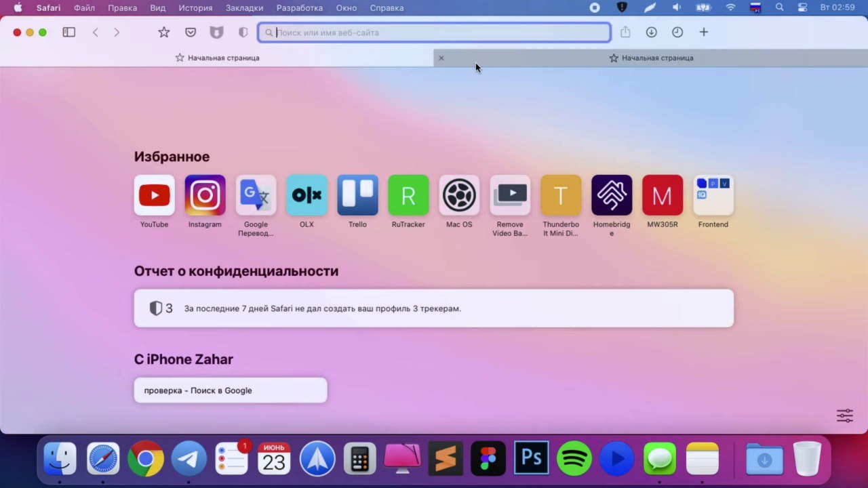Open the Remove Video Ba... favorite
Screen dimensions: 868x488
point(510,195)
